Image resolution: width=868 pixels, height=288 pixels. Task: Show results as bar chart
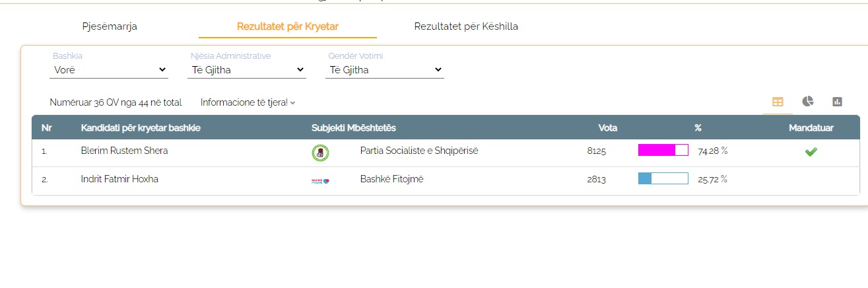tap(838, 102)
